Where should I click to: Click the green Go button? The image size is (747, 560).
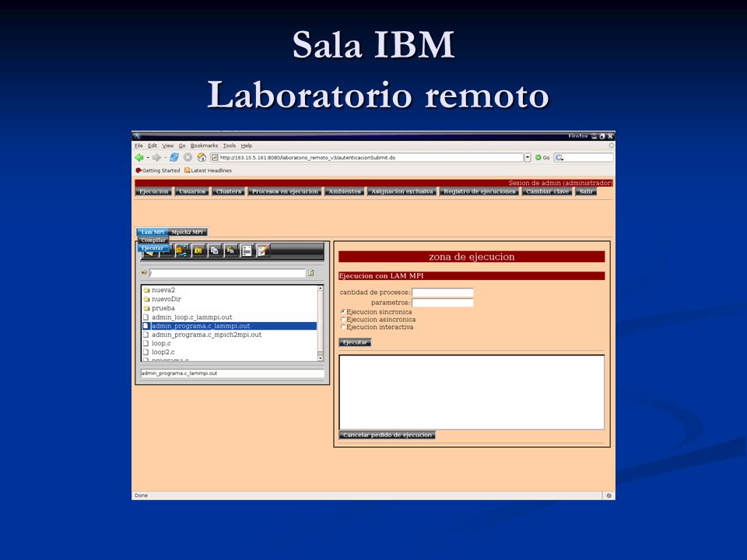(542, 158)
